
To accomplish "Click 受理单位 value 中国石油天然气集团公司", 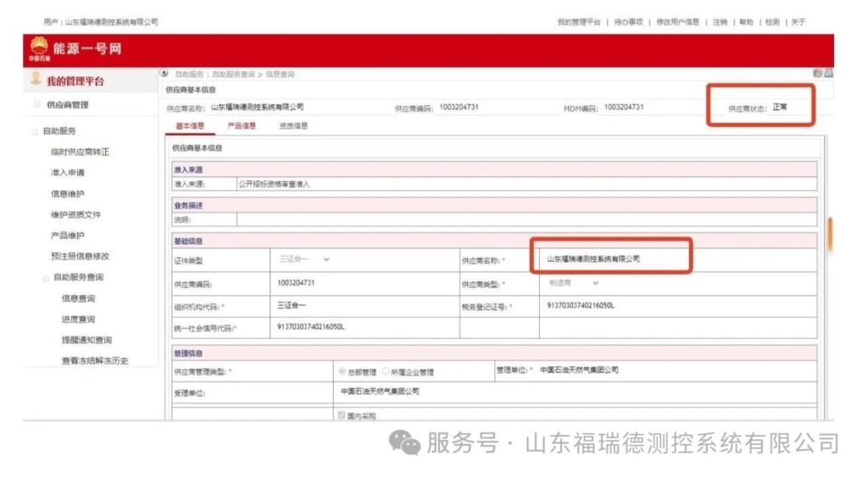I will tap(380, 392).
